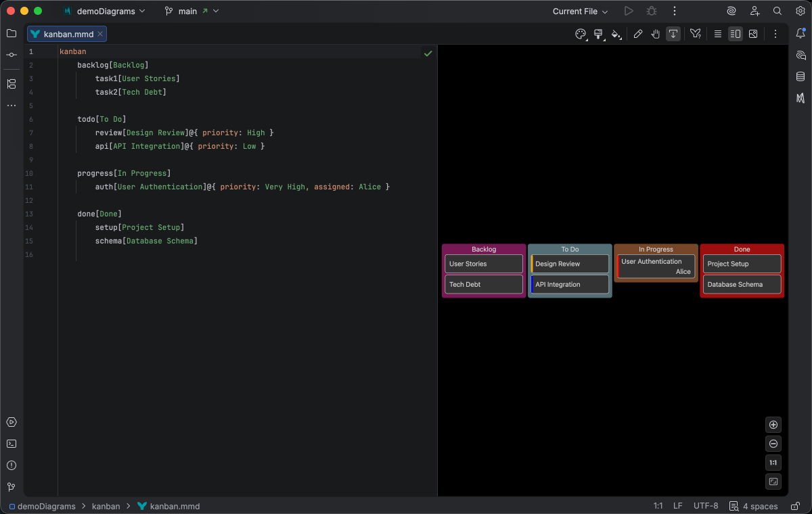The height and width of the screenshot is (514, 812).
Task: Open AI chat tool window on right sidebar
Action: [800, 55]
